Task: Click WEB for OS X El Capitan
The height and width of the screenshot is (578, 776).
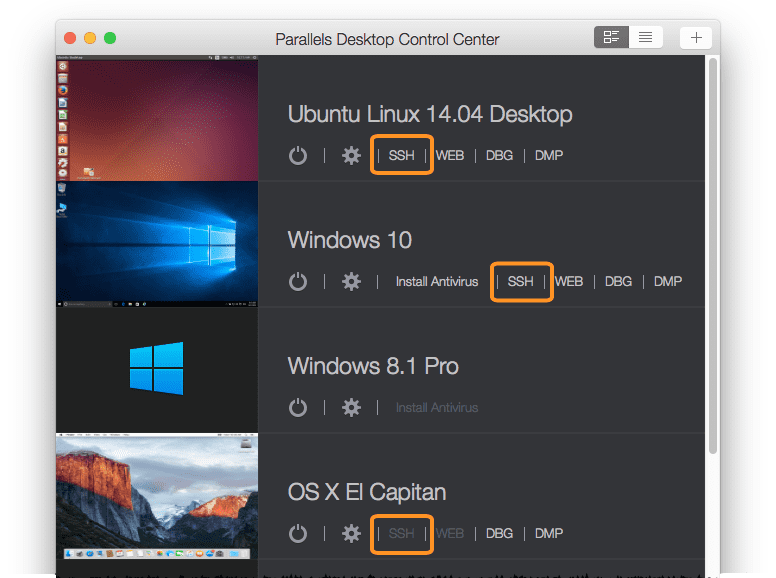Action: click(450, 533)
